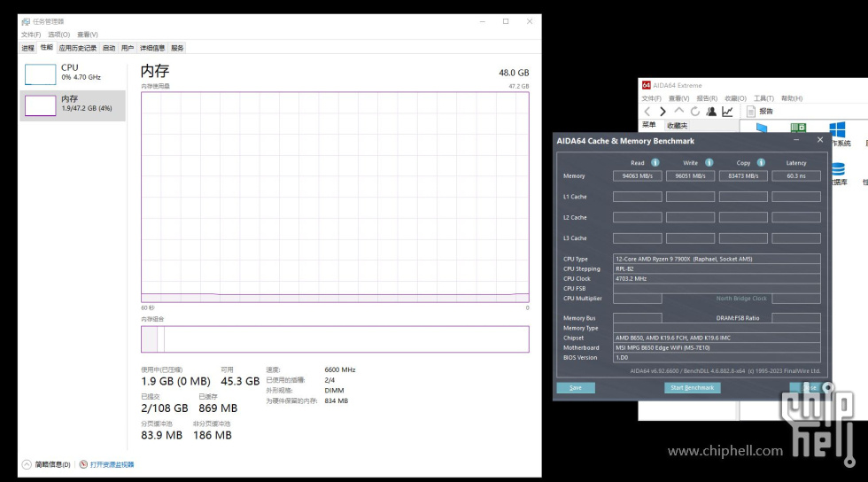Switch to the 用户 tab

coord(128,48)
